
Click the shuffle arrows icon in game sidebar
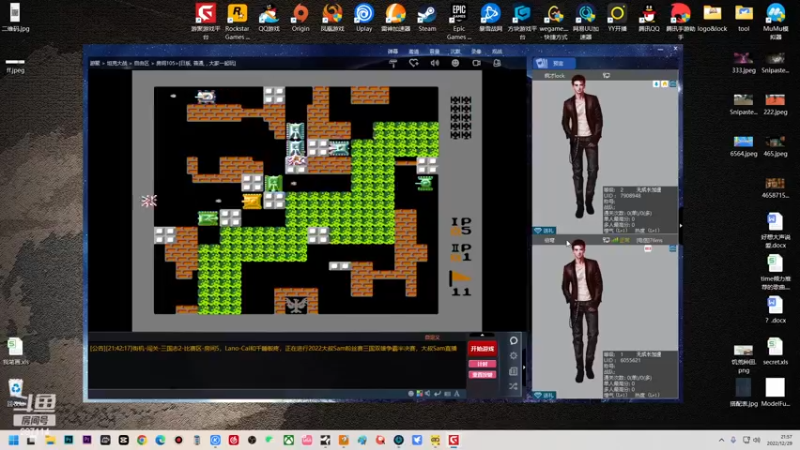(513, 386)
